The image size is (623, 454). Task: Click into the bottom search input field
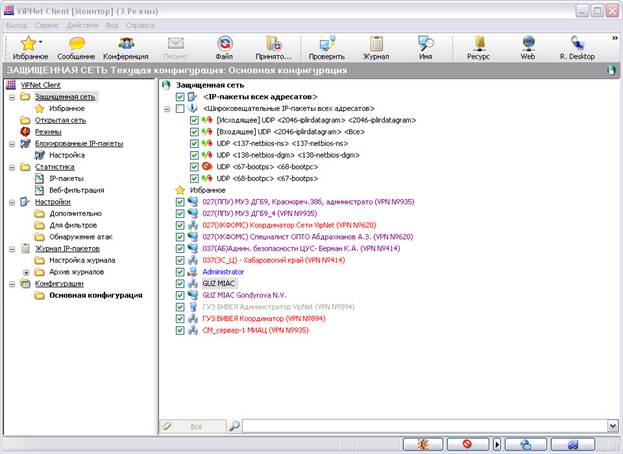pos(425,426)
